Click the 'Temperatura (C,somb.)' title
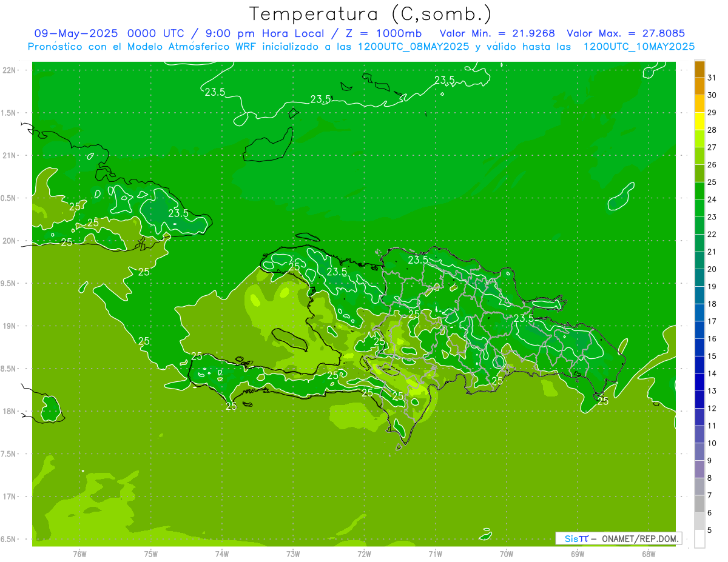The height and width of the screenshot is (562, 728). point(371,14)
